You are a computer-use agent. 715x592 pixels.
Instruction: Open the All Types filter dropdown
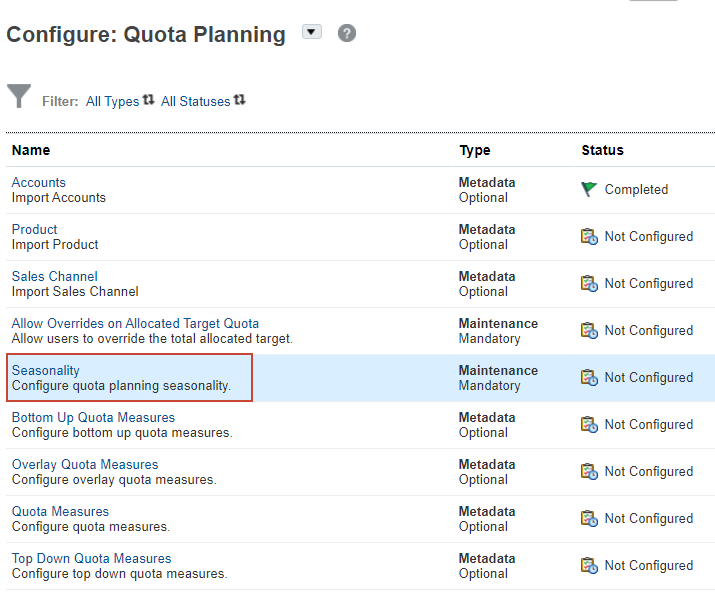point(119,101)
